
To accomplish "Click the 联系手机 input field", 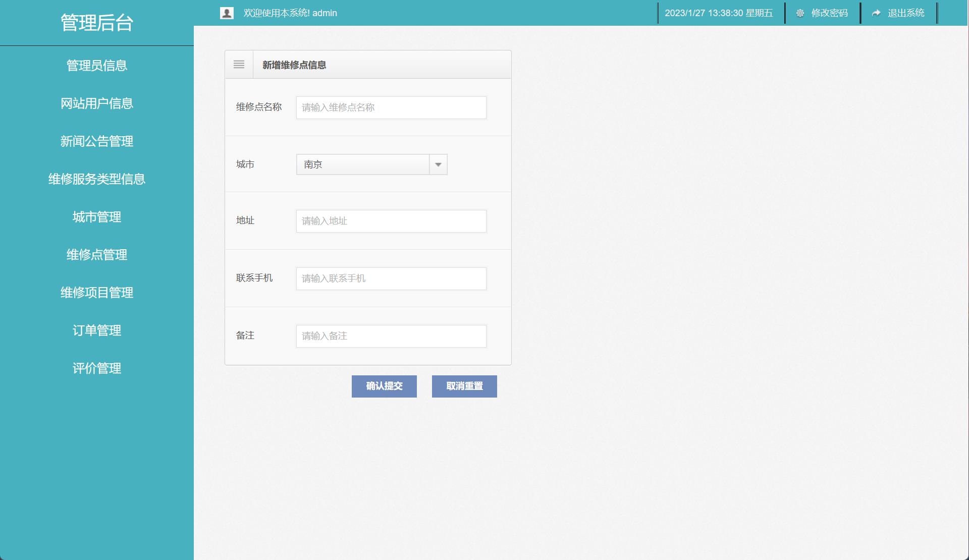I will [x=391, y=278].
